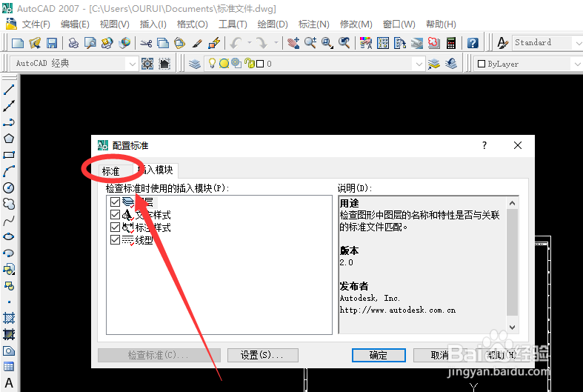Viewport: 583px width, 392px height.
Task: Open file using the Open icon
Action: click(35, 43)
